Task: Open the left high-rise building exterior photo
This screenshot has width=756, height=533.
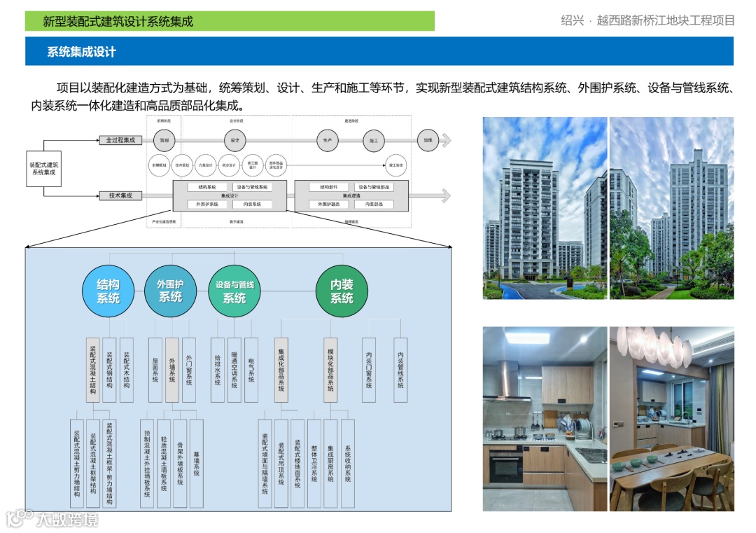Action: point(545,208)
